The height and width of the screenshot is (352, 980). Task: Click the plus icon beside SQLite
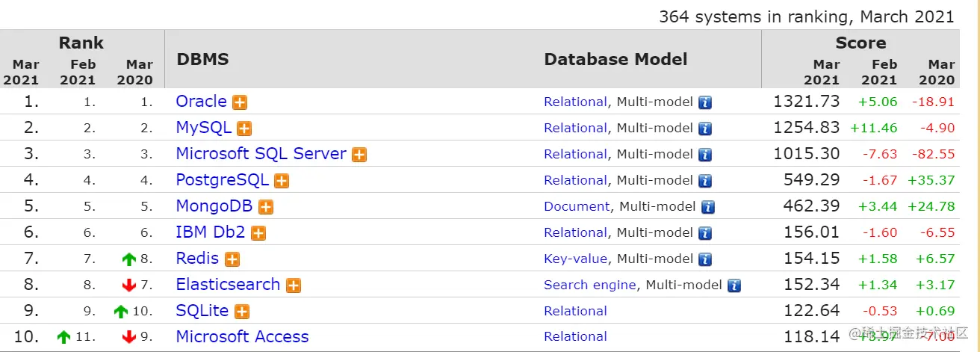[242, 312]
